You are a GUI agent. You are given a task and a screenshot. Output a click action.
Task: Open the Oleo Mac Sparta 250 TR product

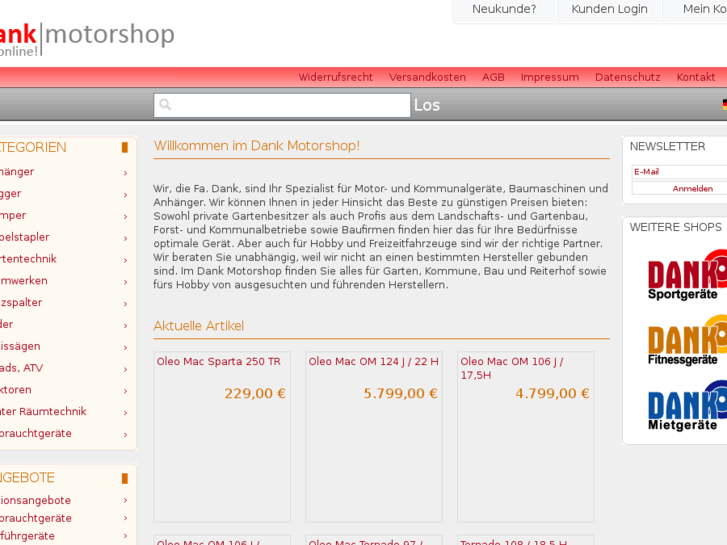coord(218,362)
